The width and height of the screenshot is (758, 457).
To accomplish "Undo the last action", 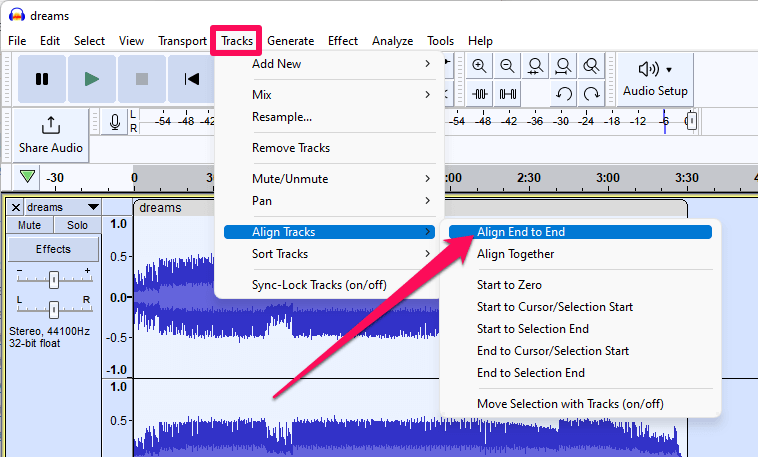I will 563,94.
